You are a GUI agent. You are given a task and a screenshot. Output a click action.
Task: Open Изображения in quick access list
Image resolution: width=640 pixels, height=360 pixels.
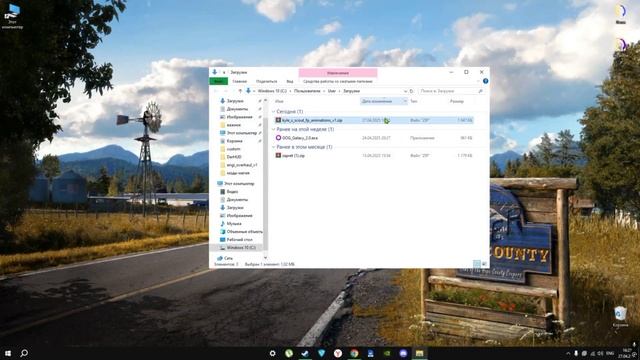[x=239, y=117]
